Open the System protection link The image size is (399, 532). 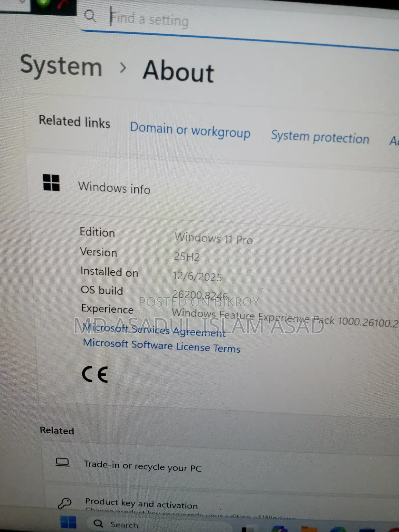pyautogui.click(x=320, y=137)
